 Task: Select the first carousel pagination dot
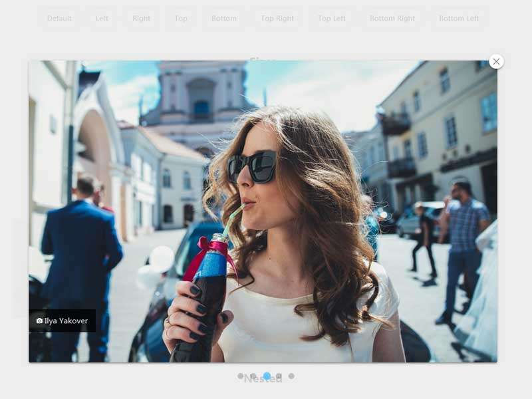pos(240,376)
